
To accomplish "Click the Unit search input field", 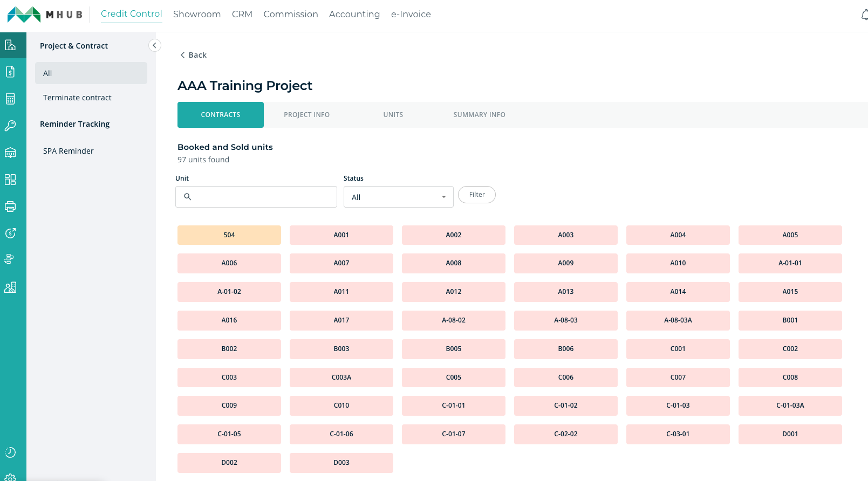I will [x=256, y=197].
